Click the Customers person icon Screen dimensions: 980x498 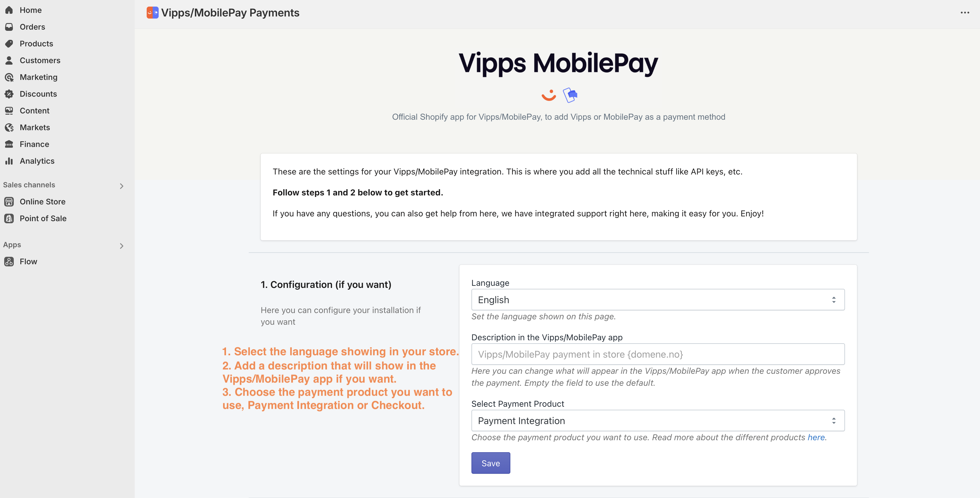[x=9, y=60]
